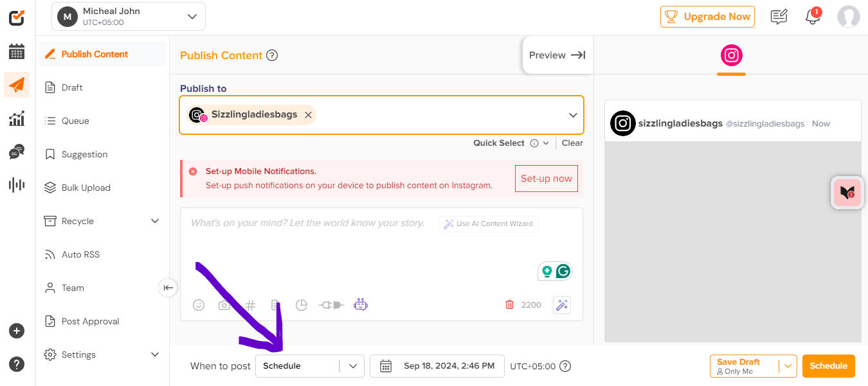Collapse the sidebar with the arrow button
Screen dimensions: 868x386
click(x=168, y=288)
